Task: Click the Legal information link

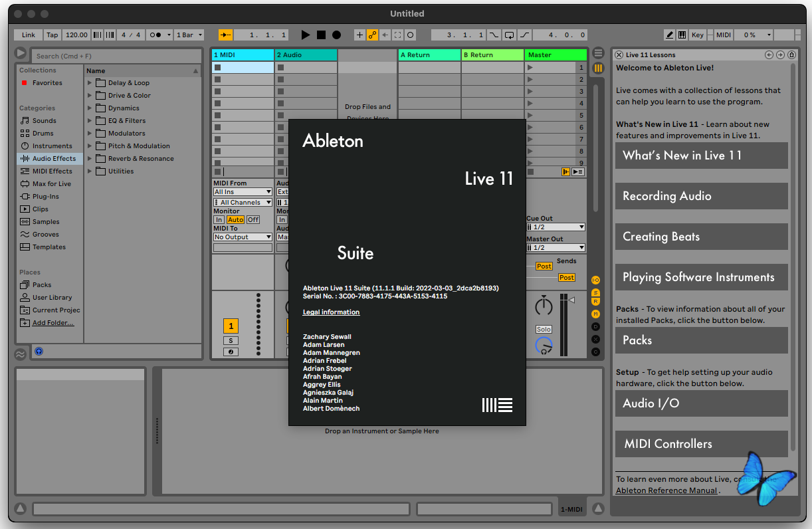Action: [x=331, y=312]
